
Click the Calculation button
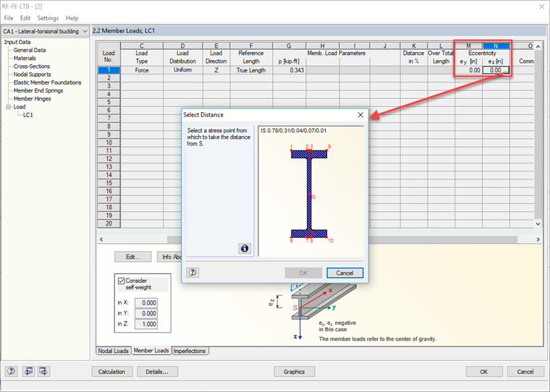(x=111, y=371)
